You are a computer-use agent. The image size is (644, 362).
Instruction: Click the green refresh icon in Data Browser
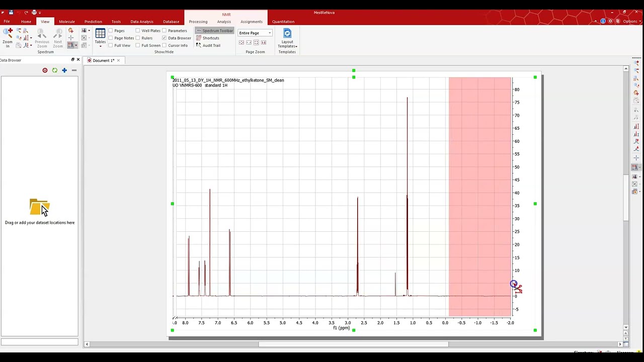click(55, 70)
